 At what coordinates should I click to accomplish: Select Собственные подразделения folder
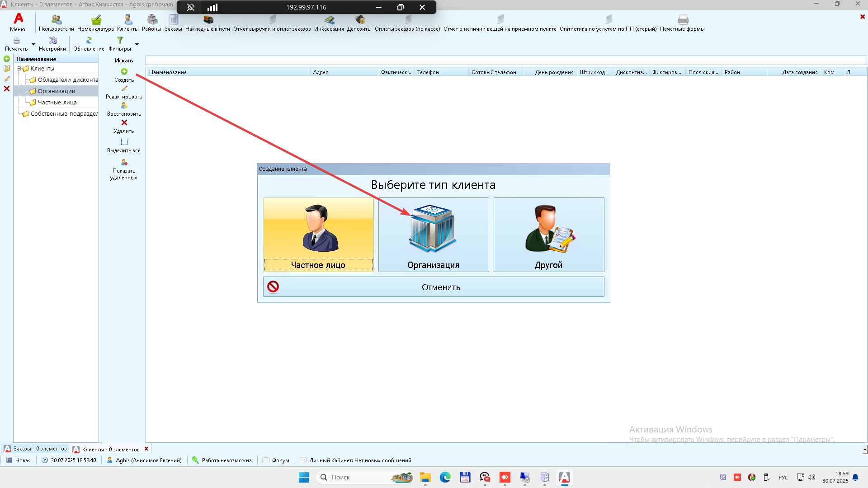[x=60, y=114]
